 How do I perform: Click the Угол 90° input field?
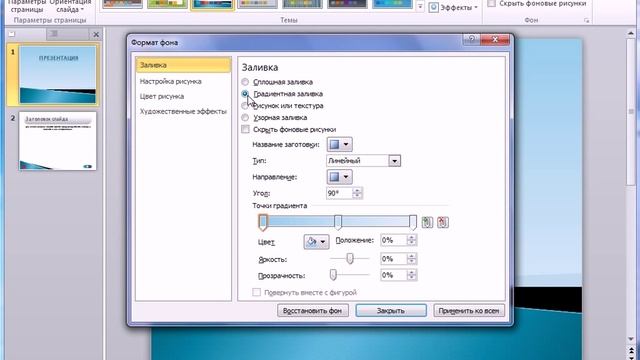click(x=340, y=193)
